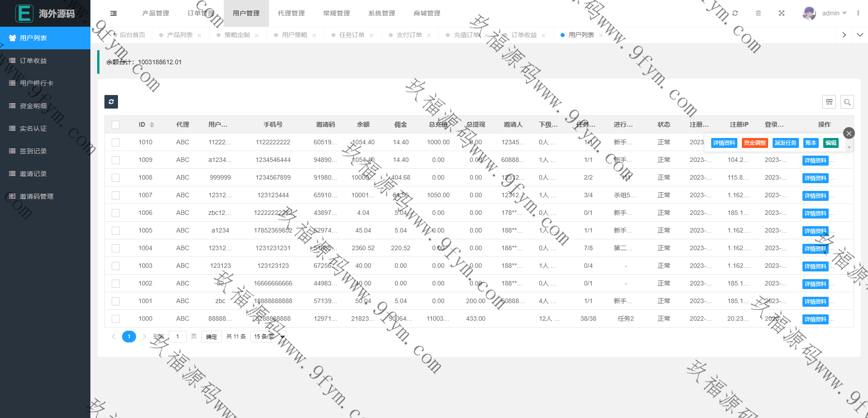Viewport: 868px width, 418px height.
Task: Click the orange 资金调整 button
Action: [x=755, y=143]
